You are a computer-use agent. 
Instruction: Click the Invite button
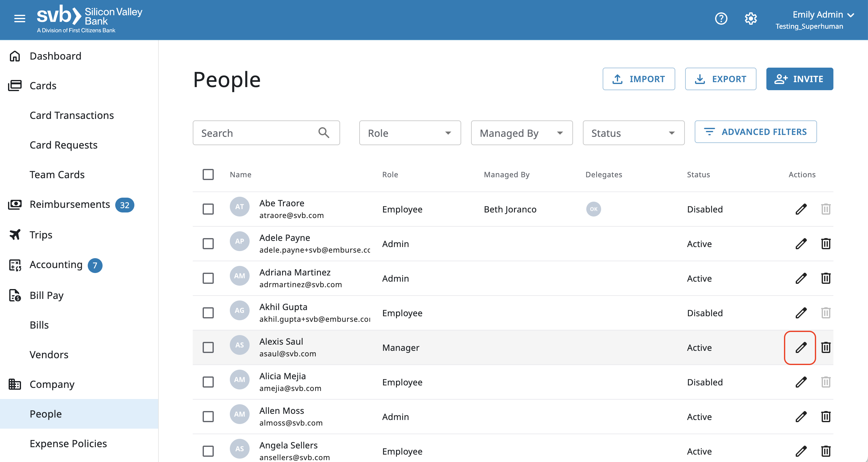coord(799,79)
